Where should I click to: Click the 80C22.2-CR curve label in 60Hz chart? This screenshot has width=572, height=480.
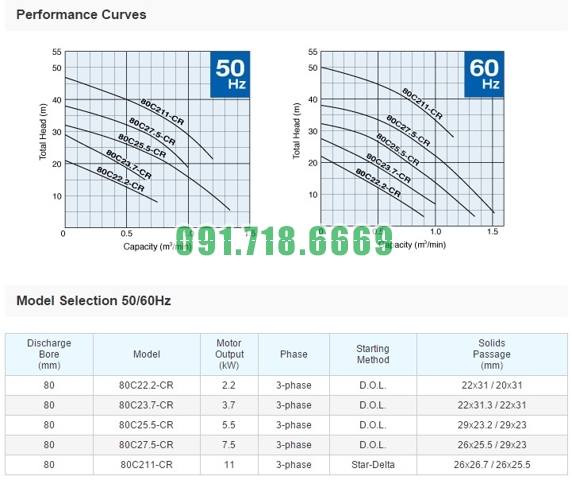click(x=378, y=183)
